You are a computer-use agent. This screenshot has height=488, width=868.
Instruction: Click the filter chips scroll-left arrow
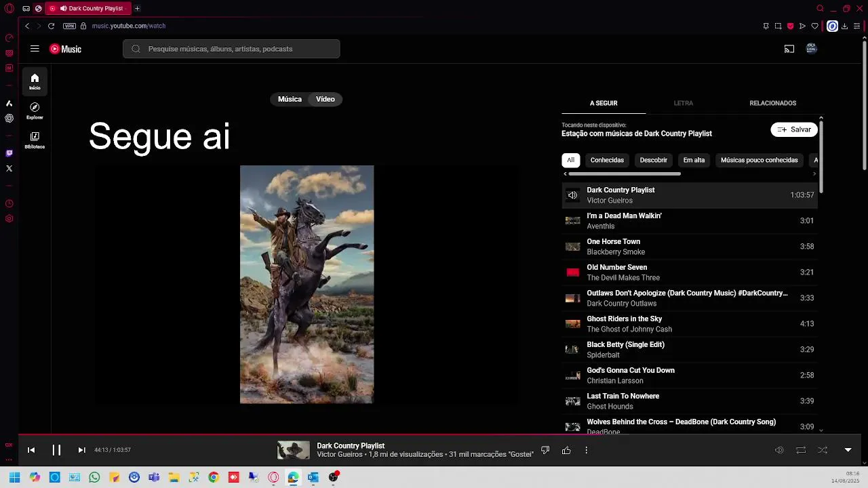(565, 174)
